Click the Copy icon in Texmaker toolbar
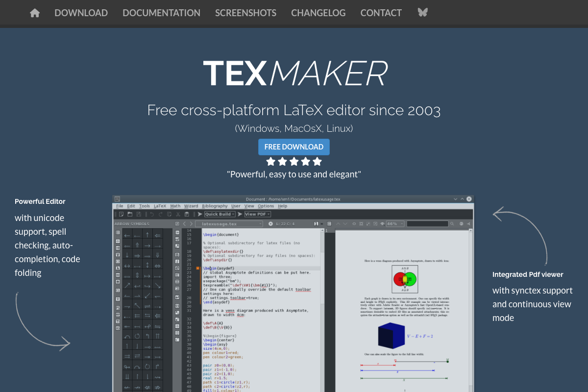 (x=170, y=214)
